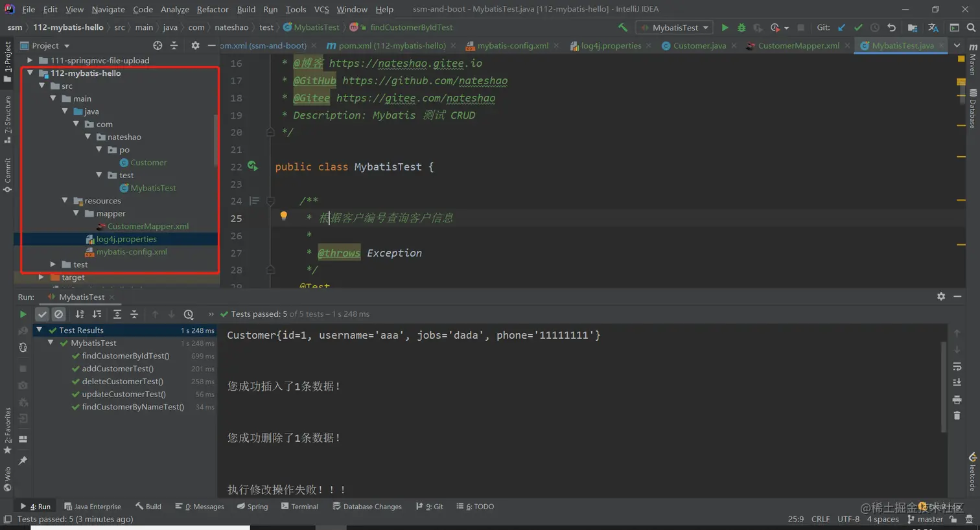Image resolution: width=980 pixels, height=530 pixels.
Task: Close the MybatisTest run tab
Action: (111, 297)
